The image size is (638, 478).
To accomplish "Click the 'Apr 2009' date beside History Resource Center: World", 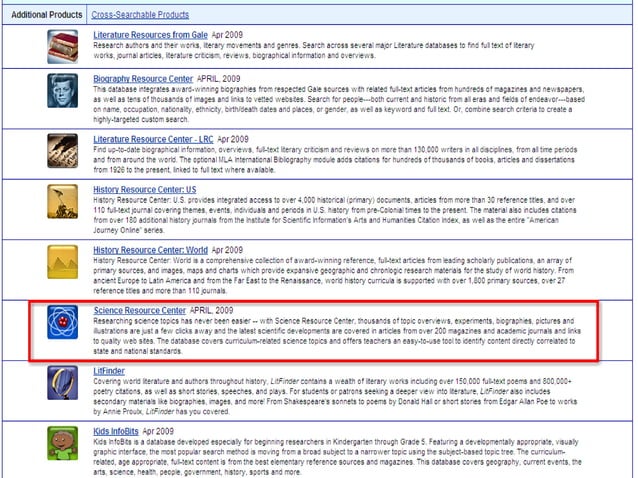I will click(227, 250).
